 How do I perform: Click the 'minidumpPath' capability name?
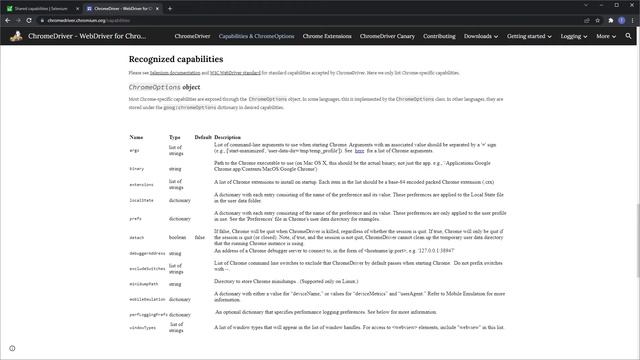[144, 284]
